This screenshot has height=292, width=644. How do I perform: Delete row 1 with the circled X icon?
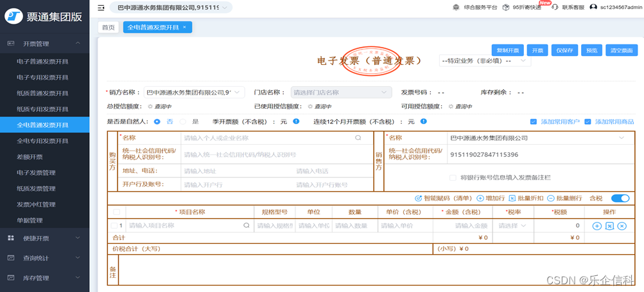pos(622,226)
